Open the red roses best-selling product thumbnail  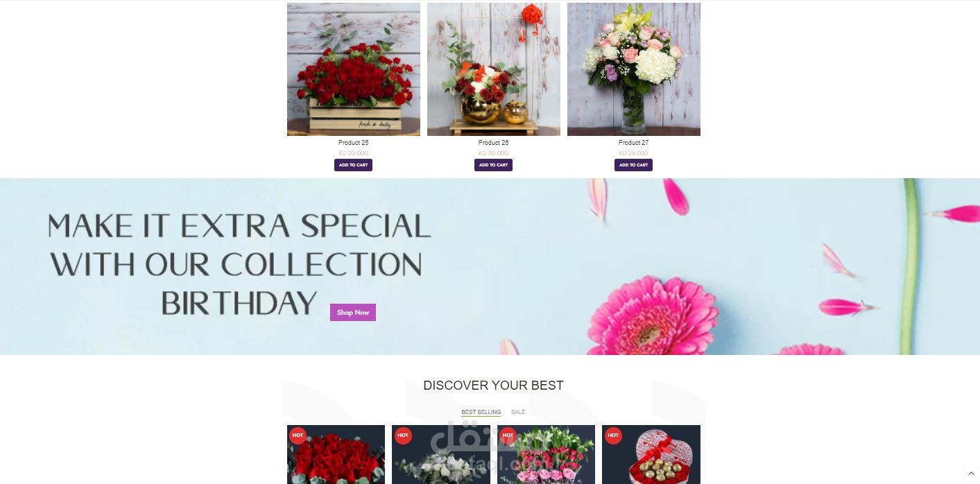[336, 455]
